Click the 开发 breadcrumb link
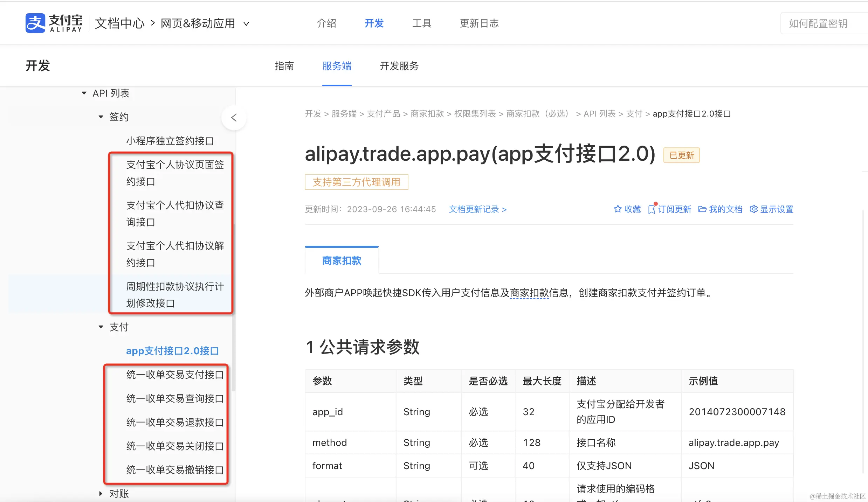The width and height of the screenshot is (868, 502). 313,114
